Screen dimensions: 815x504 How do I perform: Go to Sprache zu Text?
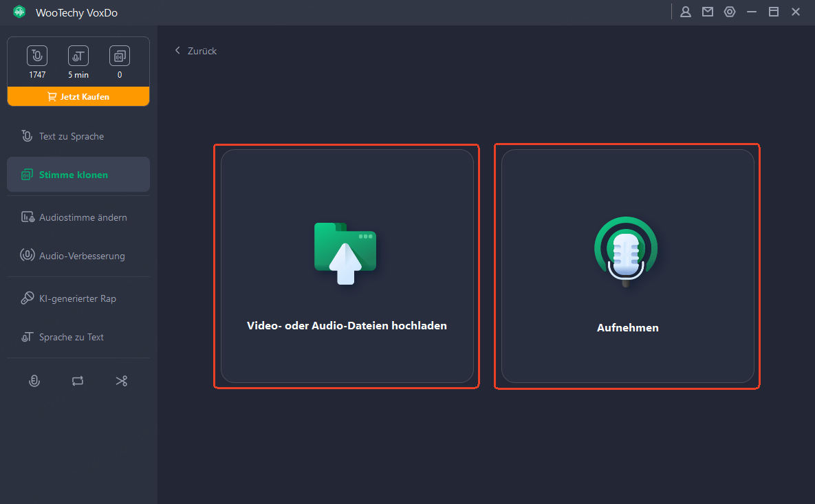[72, 337]
